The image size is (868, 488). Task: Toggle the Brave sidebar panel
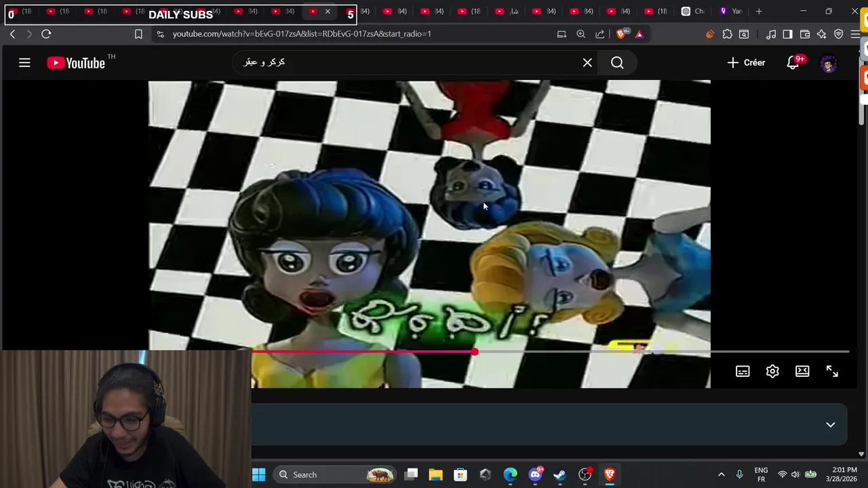click(787, 34)
